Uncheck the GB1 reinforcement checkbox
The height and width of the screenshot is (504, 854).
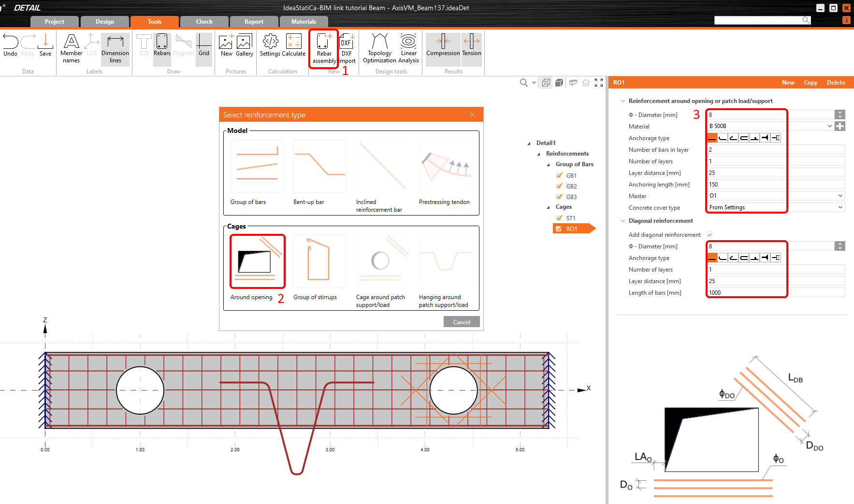559,175
